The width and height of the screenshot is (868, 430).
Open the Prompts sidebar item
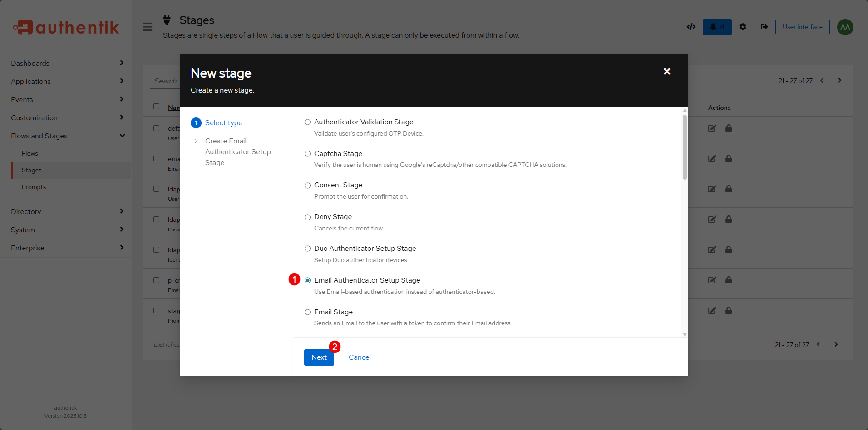[x=34, y=187]
